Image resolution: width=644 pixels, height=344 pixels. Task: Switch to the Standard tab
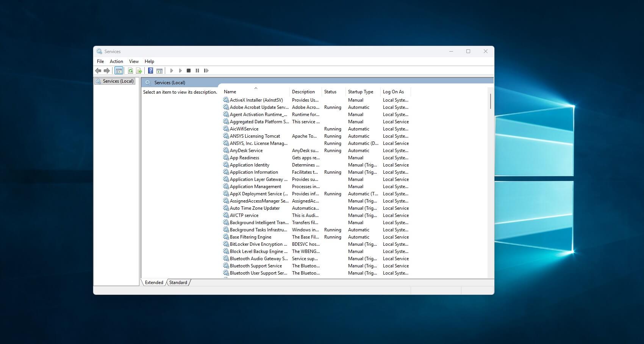click(178, 283)
